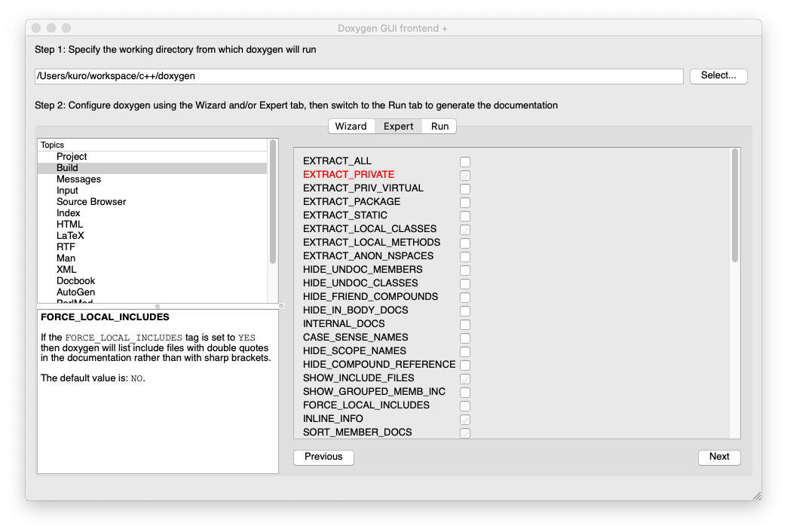The image size is (787, 532).
Task: Select the Project topic
Action: point(152,157)
